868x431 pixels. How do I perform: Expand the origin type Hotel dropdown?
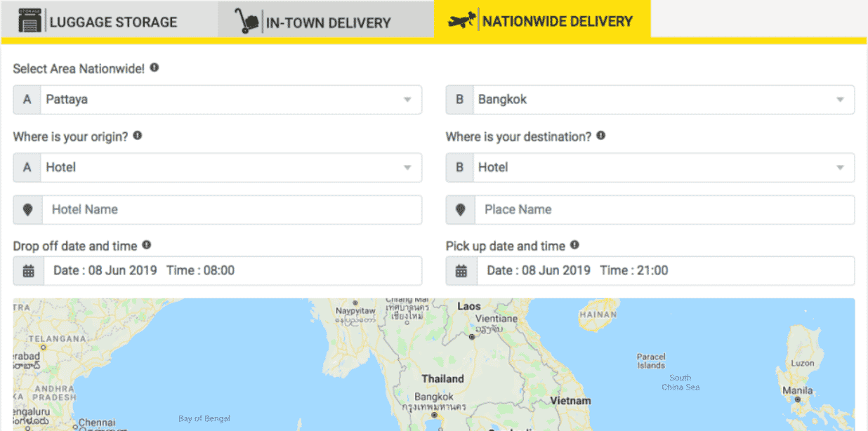[218, 168]
